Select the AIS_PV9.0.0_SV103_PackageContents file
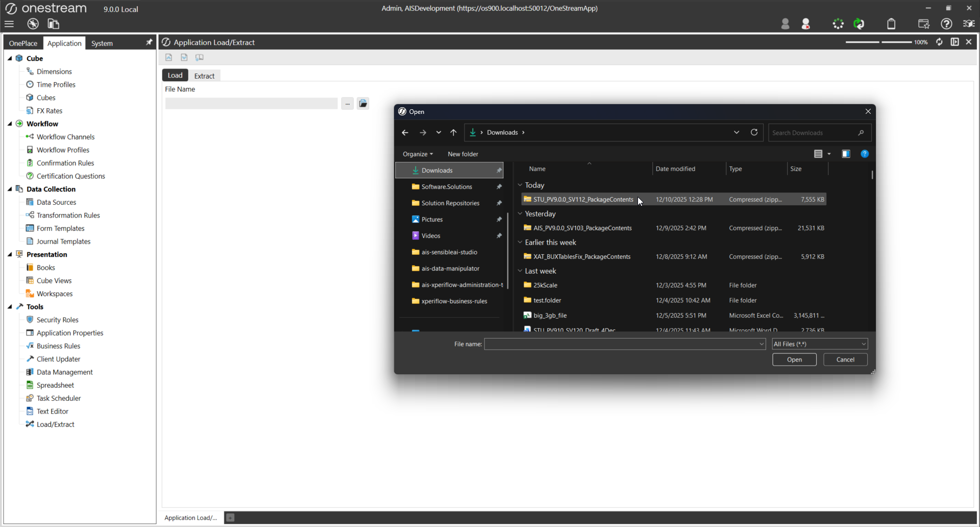Image resolution: width=980 pixels, height=527 pixels. point(582,228)
